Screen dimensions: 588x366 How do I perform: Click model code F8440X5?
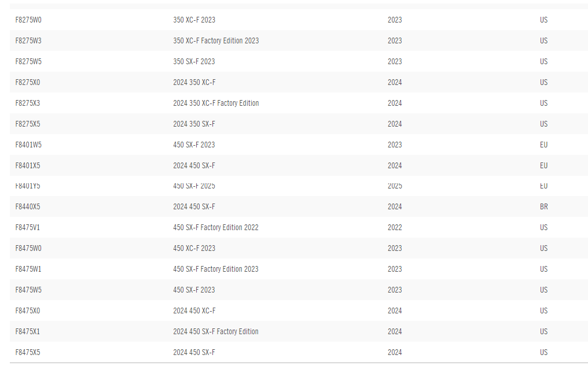click(28, 206)
